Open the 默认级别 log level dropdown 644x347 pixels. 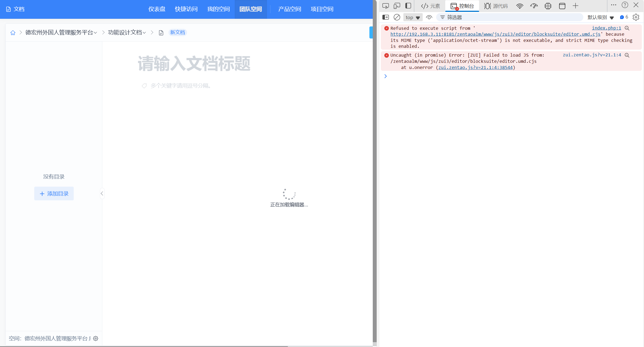point(600,17)
